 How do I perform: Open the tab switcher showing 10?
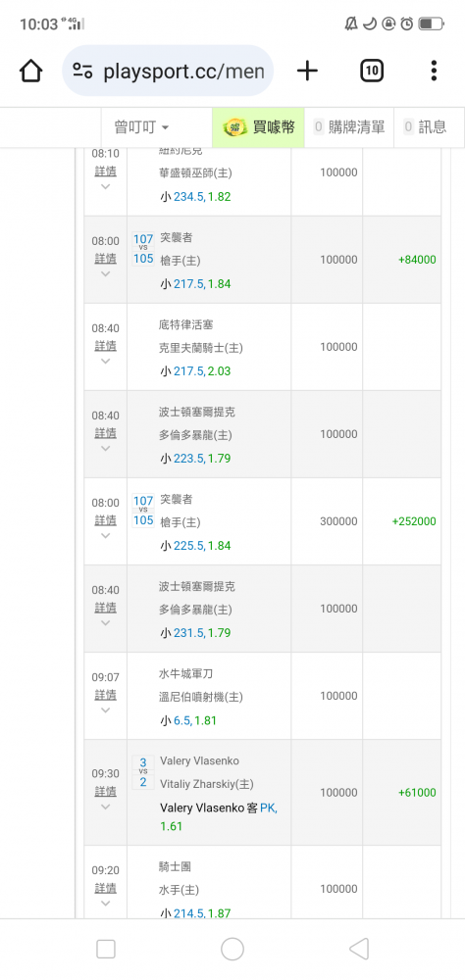(372, 71)
